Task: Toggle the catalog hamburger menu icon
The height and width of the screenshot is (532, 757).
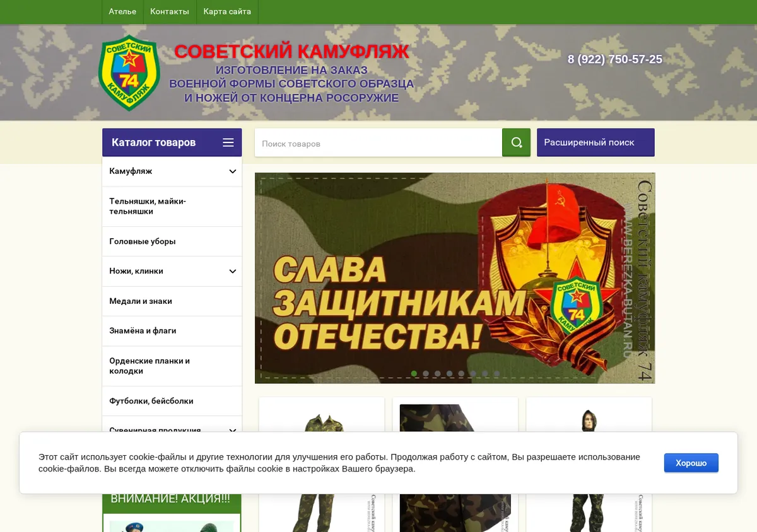Action: (228, 142)
